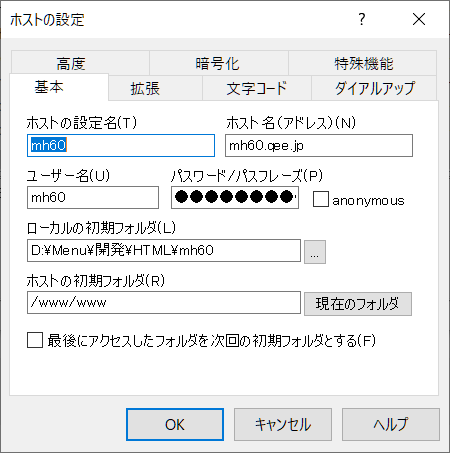Open the ダイアルアップ tab

coord(374,88)
